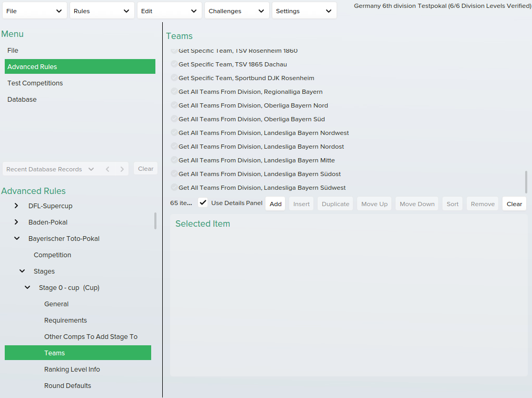Select Teams tree item under Stage 0

point(78,353)
